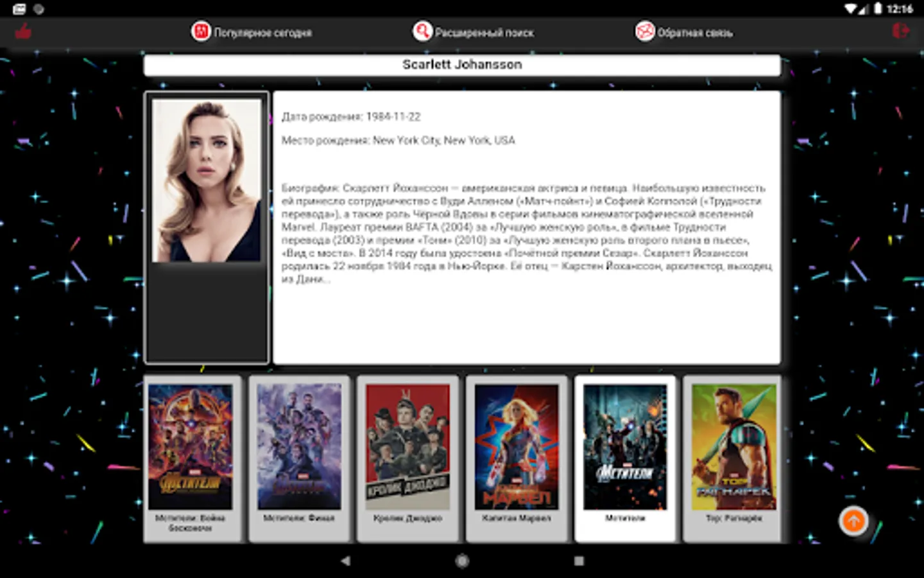Tap the red exit icon
Image resolution: width=924 pixels, height=578 pixels.
tap(901, 31)
